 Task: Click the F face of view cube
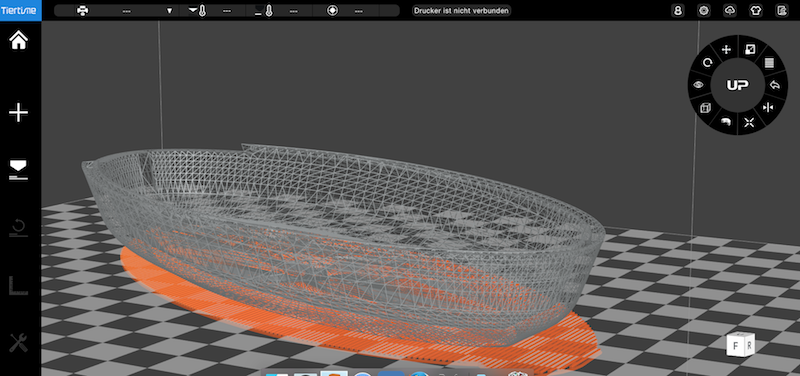click(x=735, y=346)
